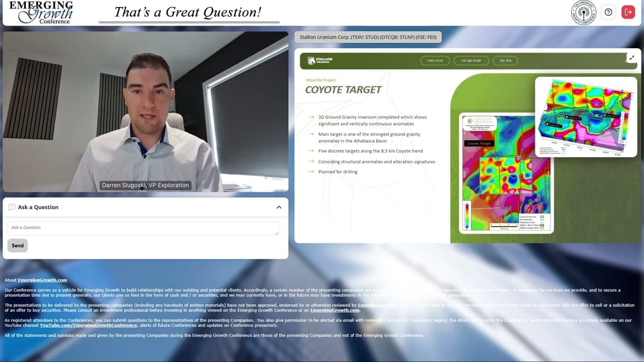Viewport: 644px width, 362px height.
Task: Click the TSXV: STUD ticker pill
Action: click(435, 61)
